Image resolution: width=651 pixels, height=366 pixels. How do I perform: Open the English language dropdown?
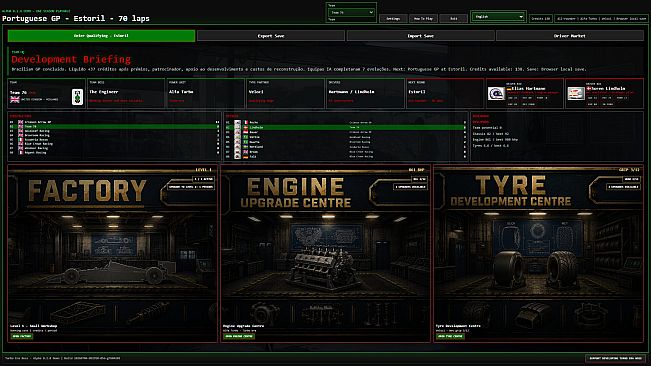click(498, 17)
